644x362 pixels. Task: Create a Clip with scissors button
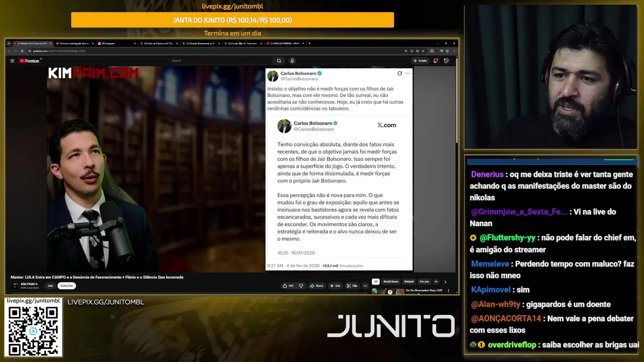(x=352, y=286)
